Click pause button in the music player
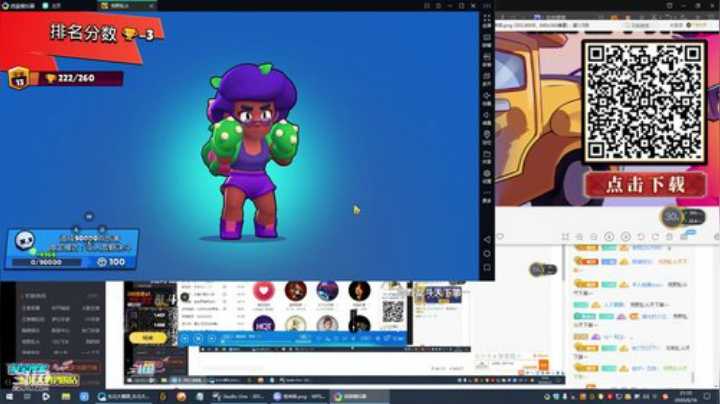This screenshot has height=404, width=720. (198, 338)
